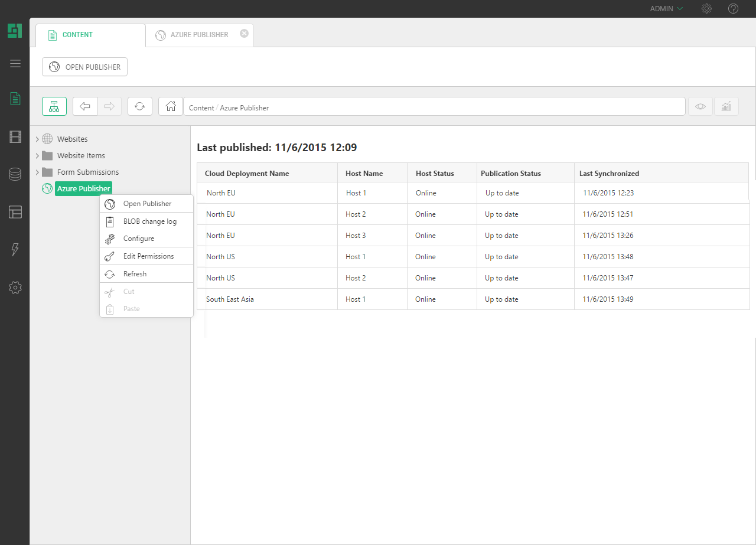Click the lightning bolt sidebar icon

pos(15,250)
